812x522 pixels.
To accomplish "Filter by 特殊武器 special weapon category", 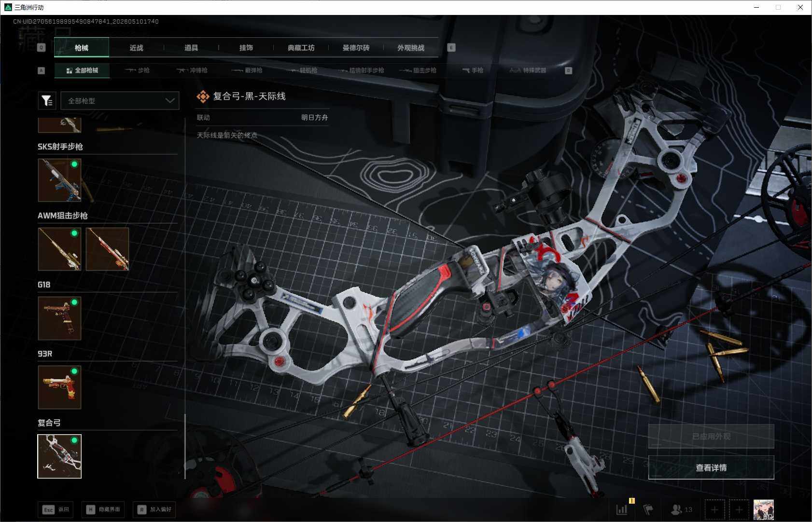I will (x=528, y=70).
